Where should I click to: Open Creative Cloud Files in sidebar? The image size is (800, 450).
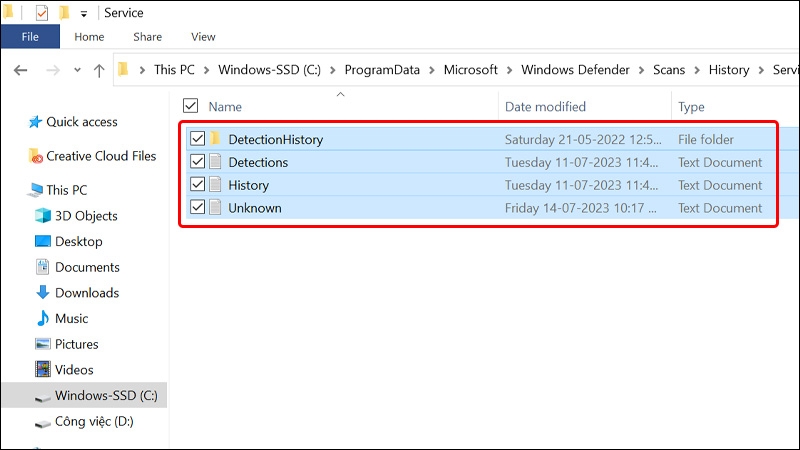click(x=101, y=156)
